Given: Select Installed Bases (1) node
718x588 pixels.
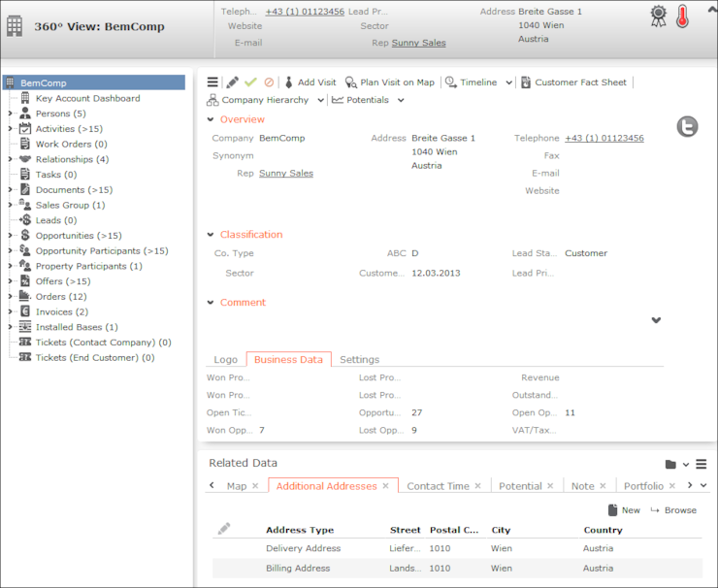Looking at the screenshot, I should [x=77, y=327].
